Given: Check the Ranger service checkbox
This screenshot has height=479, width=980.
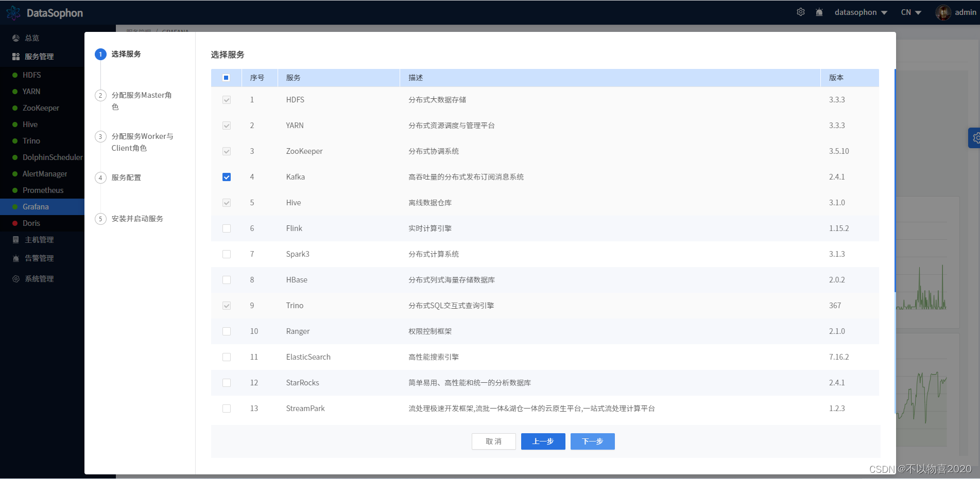Looking at the screenshot, I should (227, 331).
